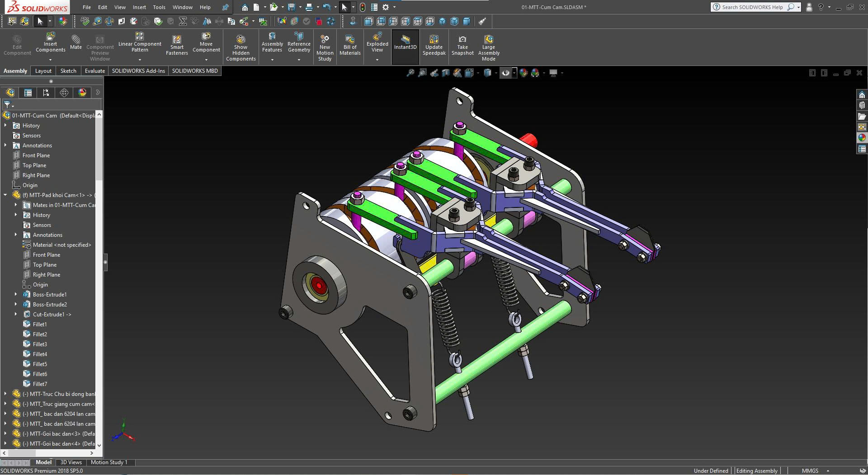Open Reference Geometry tool
This screenshot has height=475, width=868.
click(x=299, y=42)
